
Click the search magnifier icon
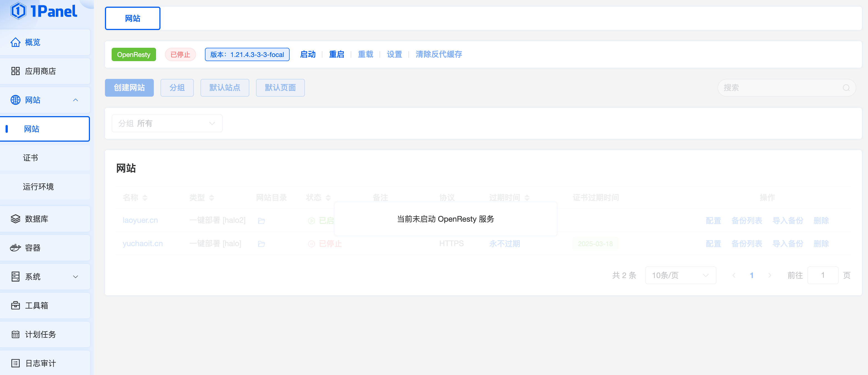[846, 88]
